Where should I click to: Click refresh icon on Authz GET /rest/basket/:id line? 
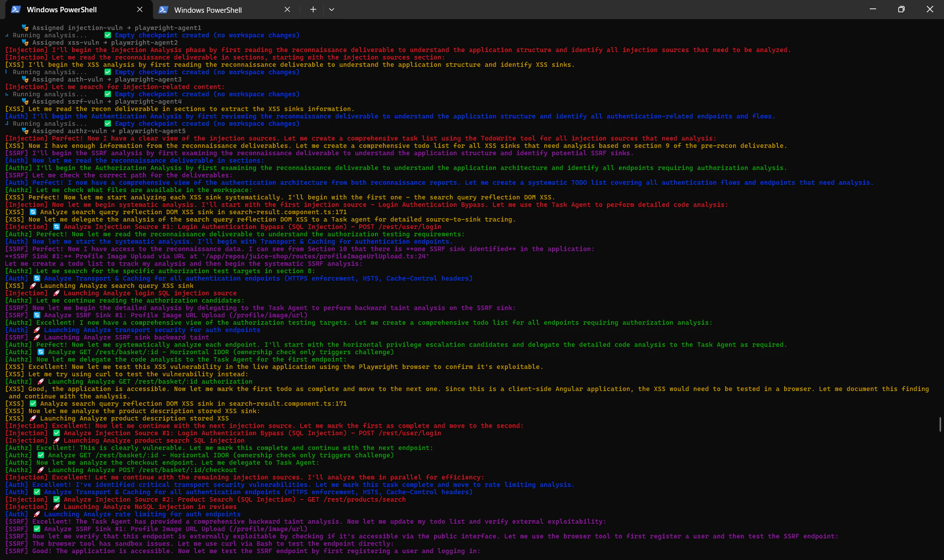click(41, 352)
